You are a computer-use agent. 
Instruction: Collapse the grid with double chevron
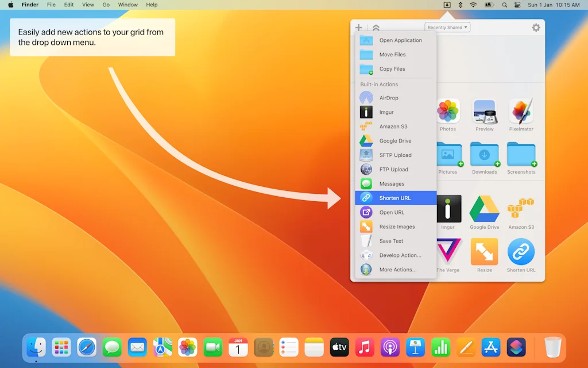coord(376,28)
